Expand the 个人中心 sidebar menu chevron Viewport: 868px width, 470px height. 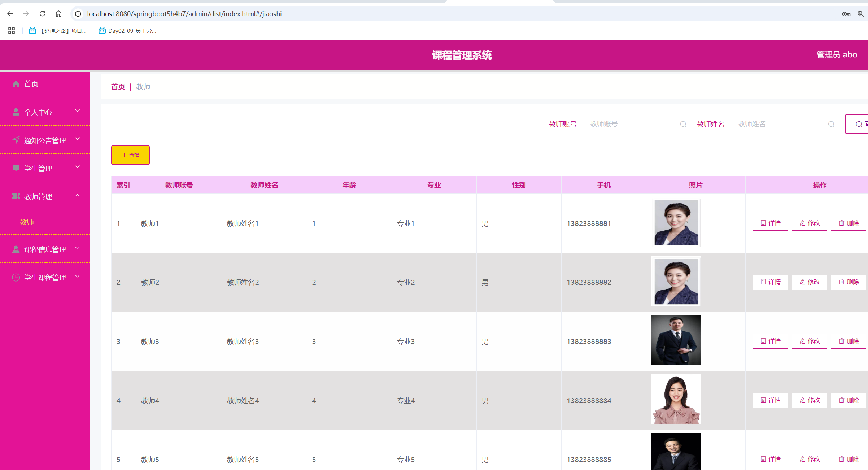tap(77, 111)
